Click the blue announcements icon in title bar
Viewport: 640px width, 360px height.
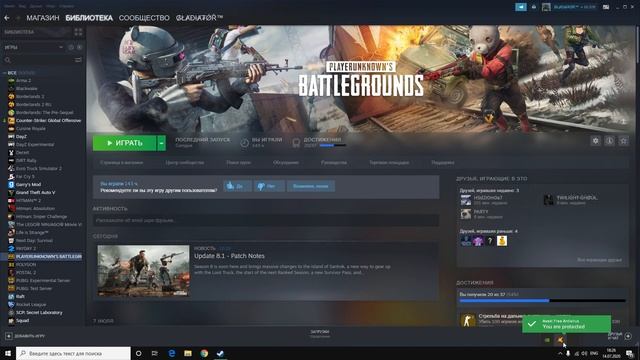pos(521,7)
